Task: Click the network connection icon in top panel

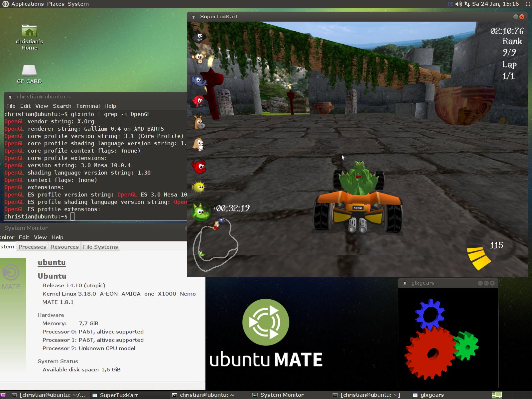Action: tap(467, 4)
